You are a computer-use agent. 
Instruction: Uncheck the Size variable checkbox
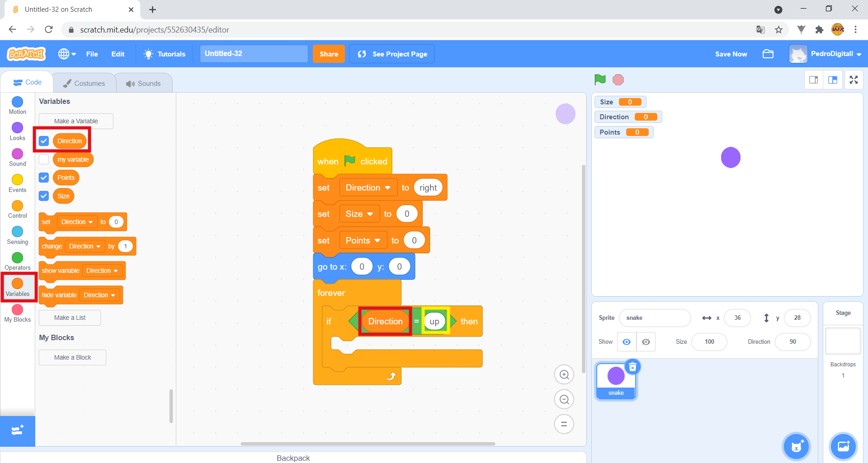point(44,196)
